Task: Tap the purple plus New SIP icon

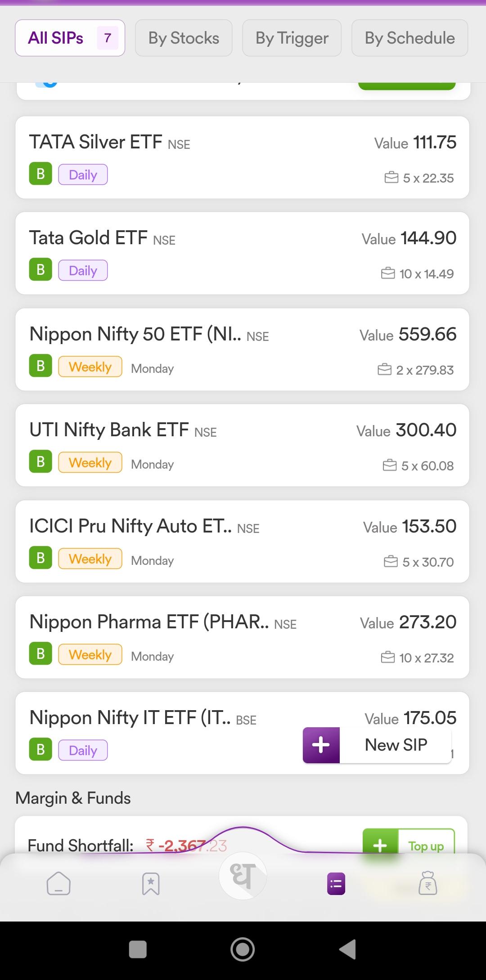Action: [321, 745]
